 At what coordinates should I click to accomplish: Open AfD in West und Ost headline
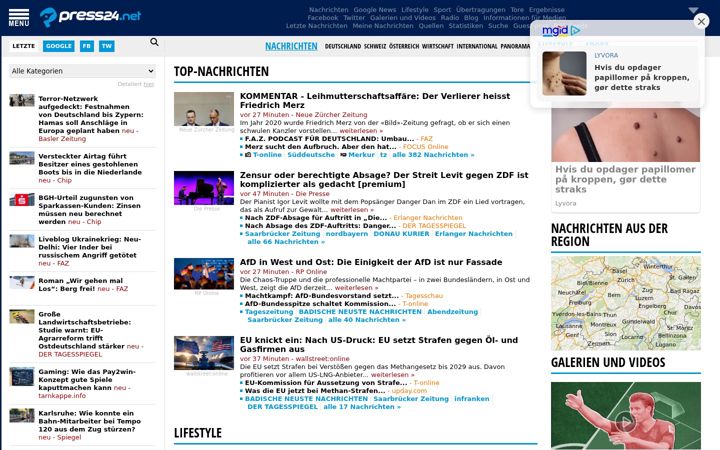tap(371, 262)
